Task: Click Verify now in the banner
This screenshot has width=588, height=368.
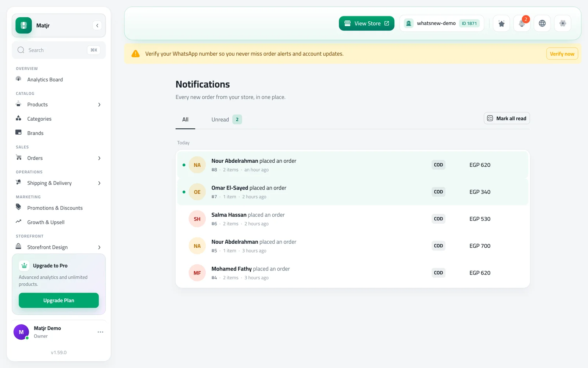Action: pyautogui.click(x=562, y=54)
